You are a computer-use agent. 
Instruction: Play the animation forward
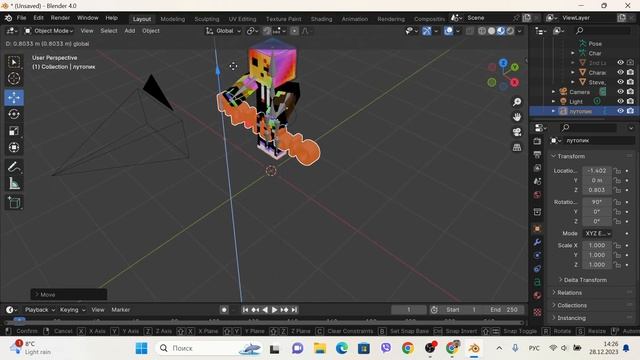tap(274, 310)
